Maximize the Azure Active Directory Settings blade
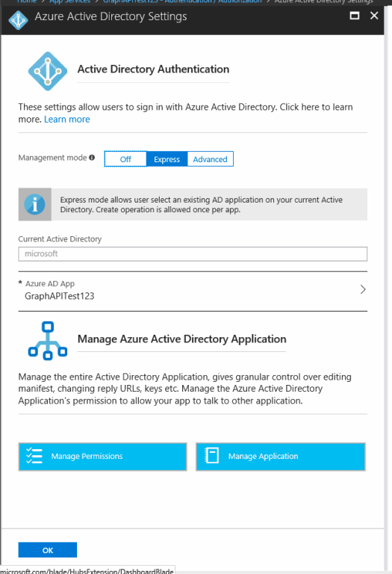392x574 pixels. pos(355,16)
